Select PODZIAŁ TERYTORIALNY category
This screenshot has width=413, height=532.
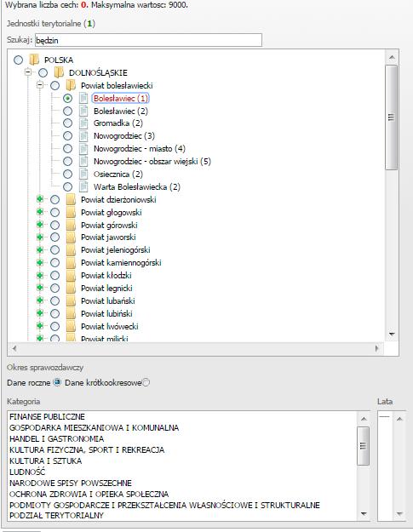[56, 515]
